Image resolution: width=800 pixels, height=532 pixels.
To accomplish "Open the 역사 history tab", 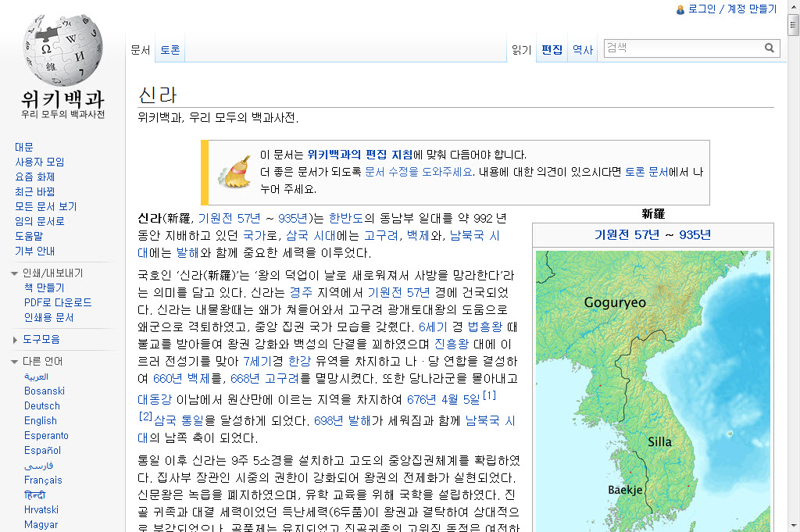I will 582,50.
